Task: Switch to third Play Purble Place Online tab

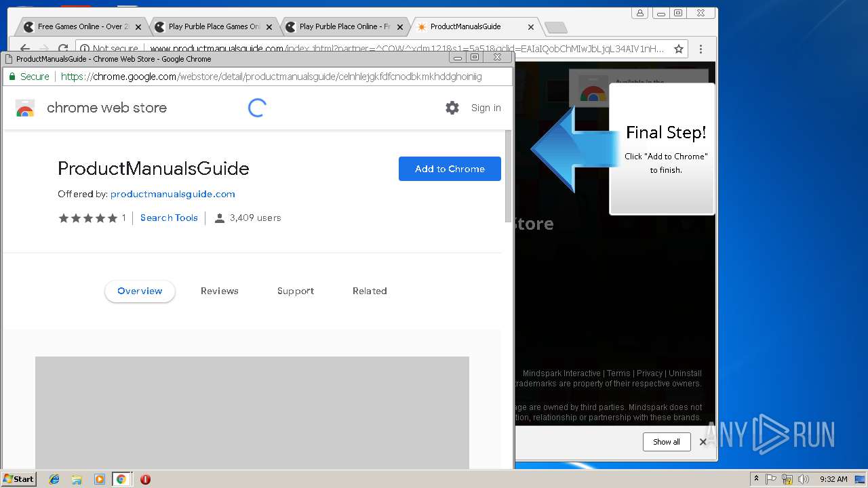Action: point(343,27)
